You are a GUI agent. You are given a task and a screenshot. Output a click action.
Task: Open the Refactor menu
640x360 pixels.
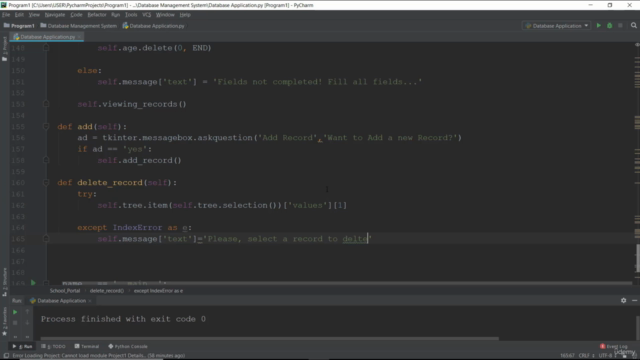(97, 15)
